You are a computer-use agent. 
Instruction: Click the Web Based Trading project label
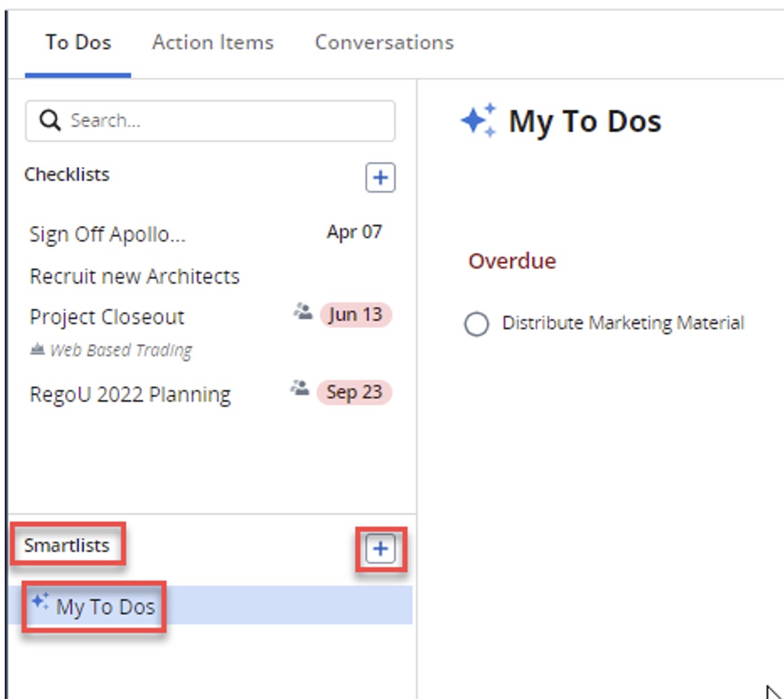tap(121, 350)
